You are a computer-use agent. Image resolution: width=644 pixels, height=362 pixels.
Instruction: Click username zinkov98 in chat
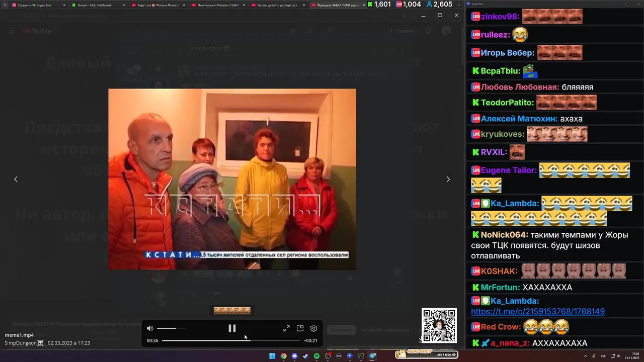point(500,17)
